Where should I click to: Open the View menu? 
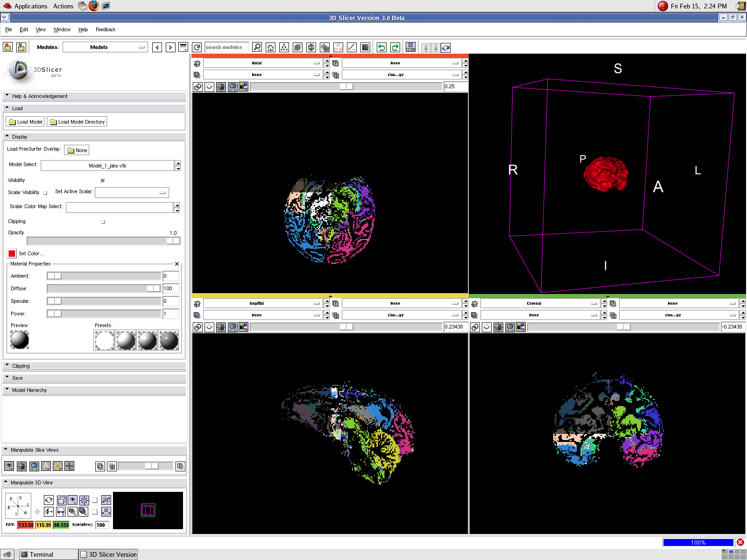[41, 29]
